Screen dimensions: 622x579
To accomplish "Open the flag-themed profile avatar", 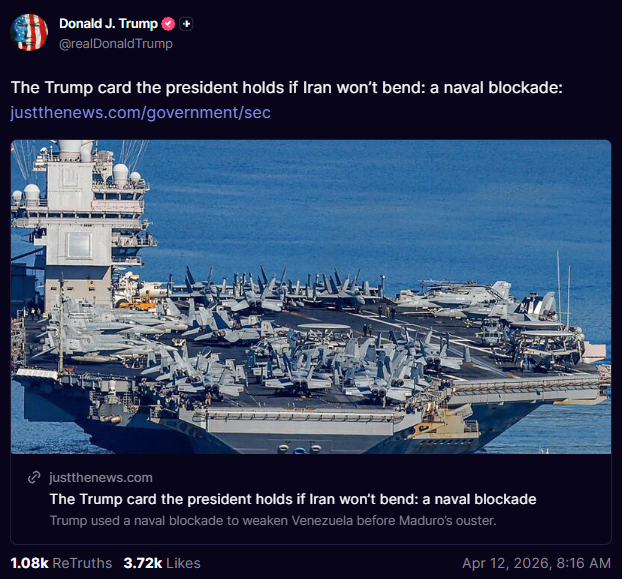I will (29, 32).
